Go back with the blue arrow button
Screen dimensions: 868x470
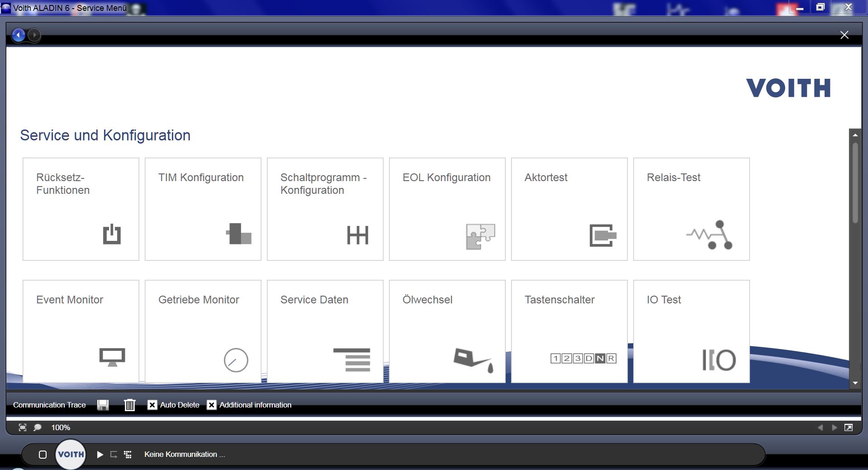[x=19, y=35]
